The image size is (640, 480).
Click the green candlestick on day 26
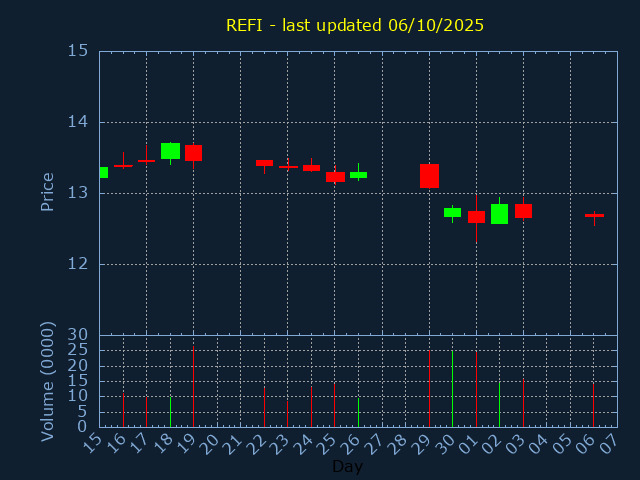(x=358, y=175)
